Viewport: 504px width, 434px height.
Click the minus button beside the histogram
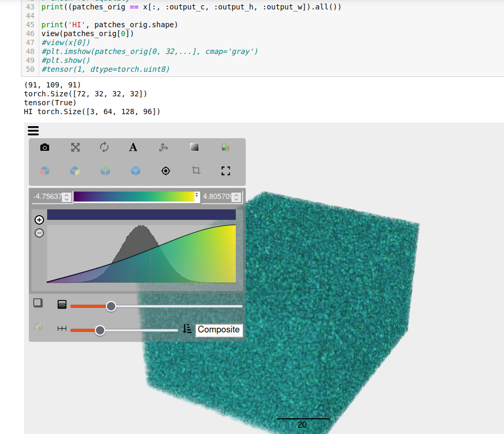pos(39,233)
